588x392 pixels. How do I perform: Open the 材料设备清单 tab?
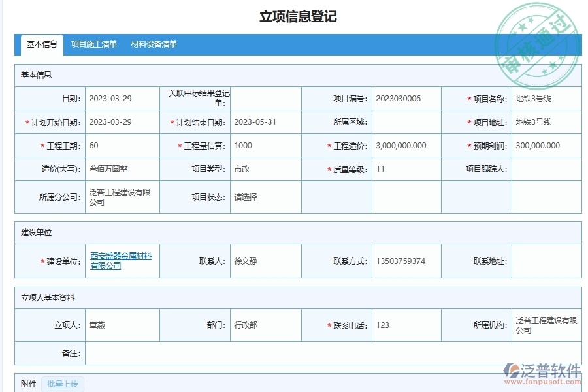(154, 44)
